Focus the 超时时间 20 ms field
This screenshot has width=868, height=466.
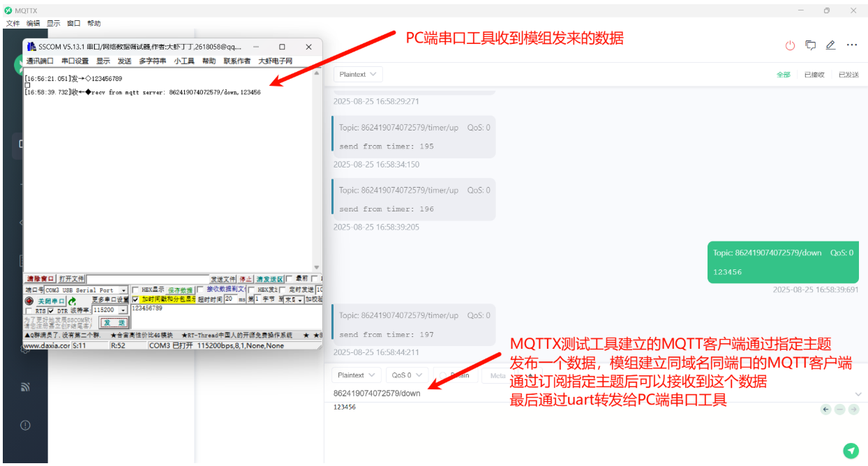230,299
